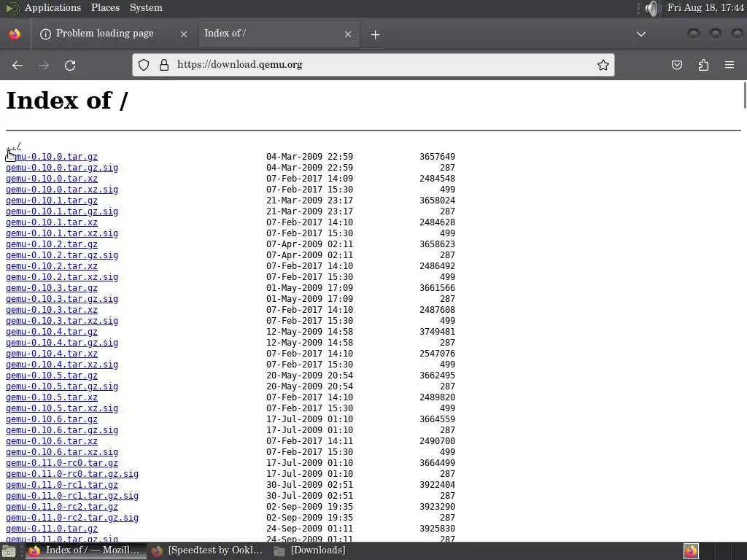The height and width of the screenshot is (560, 747).
Task: Open qemu-0.10.1.tar.gz link
Action: (x=52, y=201)
